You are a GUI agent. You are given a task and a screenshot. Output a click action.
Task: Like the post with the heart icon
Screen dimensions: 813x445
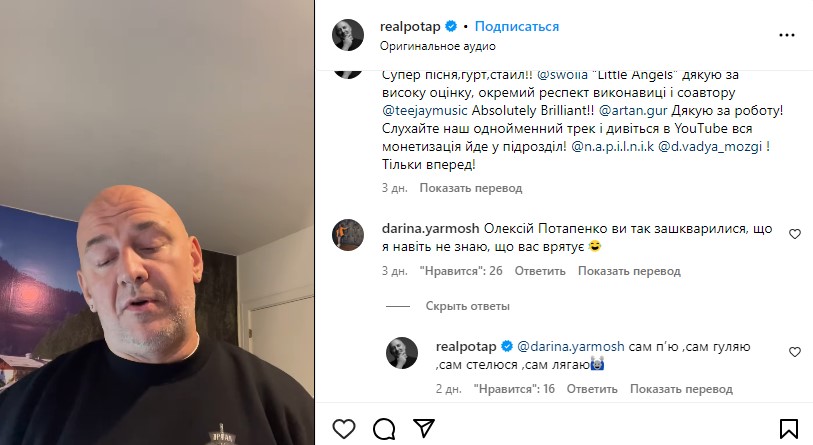[344, 429]
